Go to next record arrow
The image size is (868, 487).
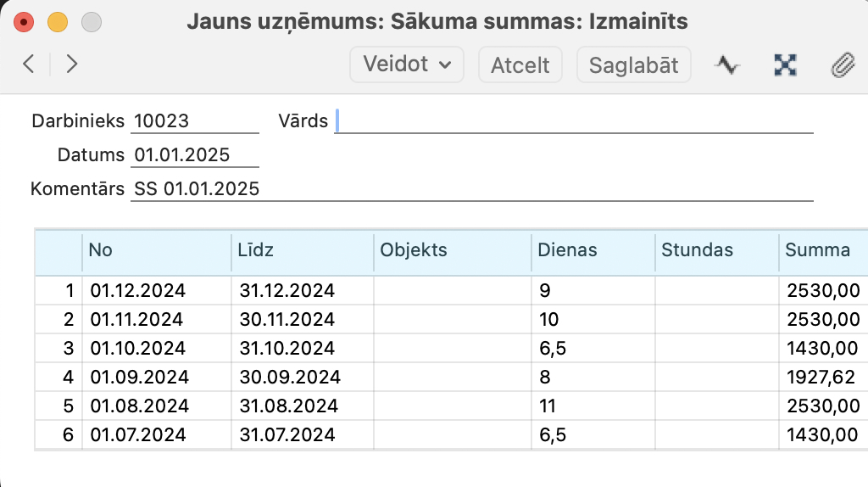(x=71, y=64)
